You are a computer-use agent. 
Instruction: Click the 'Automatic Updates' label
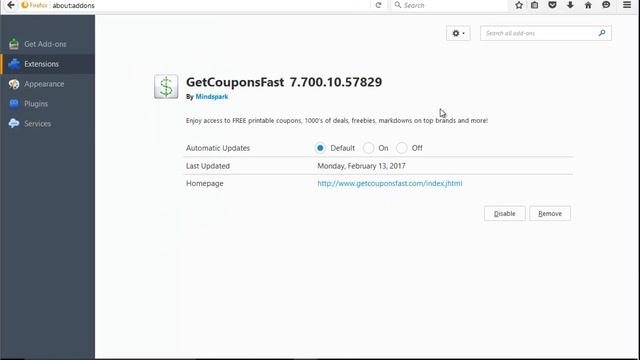(x=218, y=148)
